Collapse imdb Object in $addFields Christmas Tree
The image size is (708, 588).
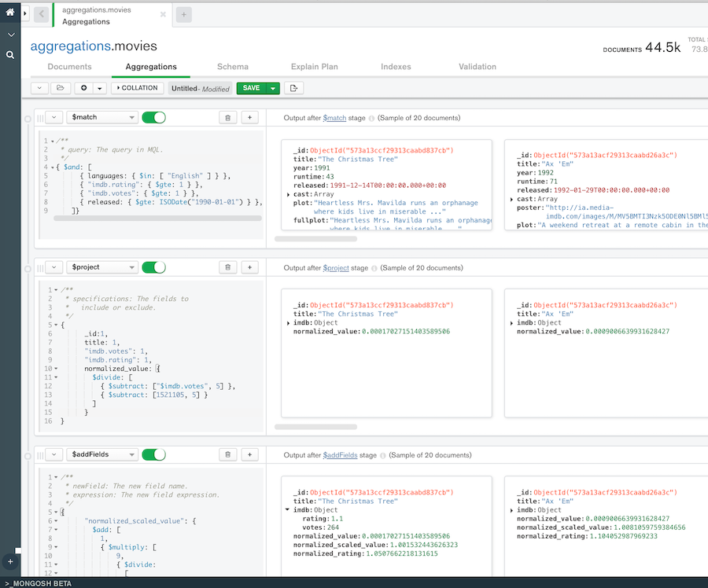coord(287,510)
